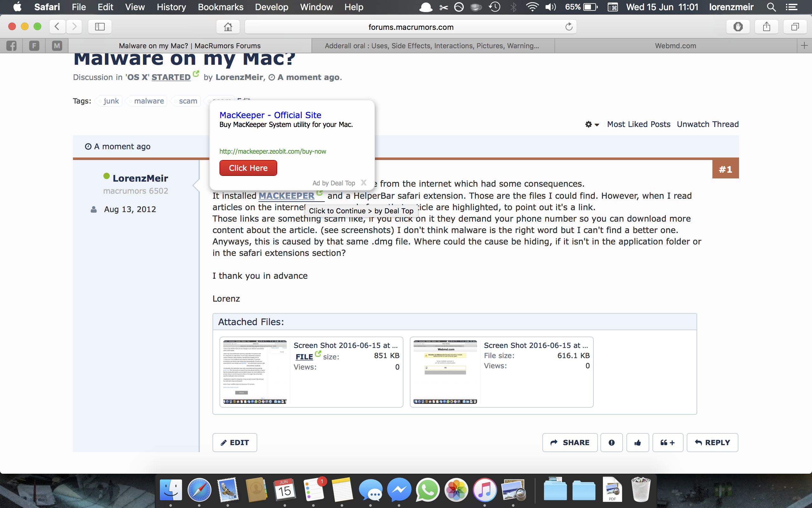Close the MacKeeper ad popup X

coord(363,183)
